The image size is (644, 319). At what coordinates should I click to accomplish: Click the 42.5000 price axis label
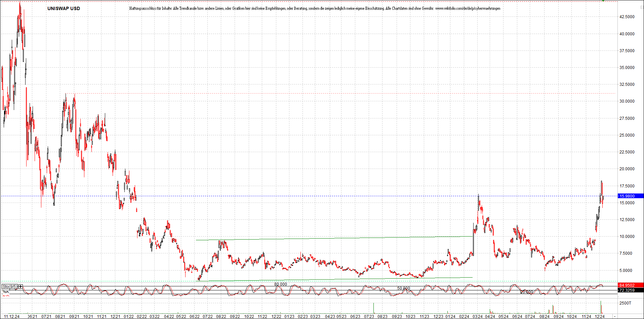point(627,17)
